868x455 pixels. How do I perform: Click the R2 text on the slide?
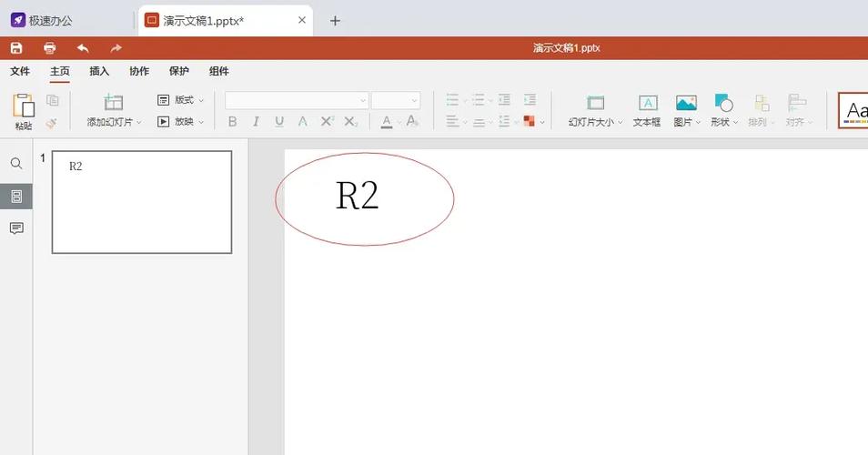(x=357, y=196)
